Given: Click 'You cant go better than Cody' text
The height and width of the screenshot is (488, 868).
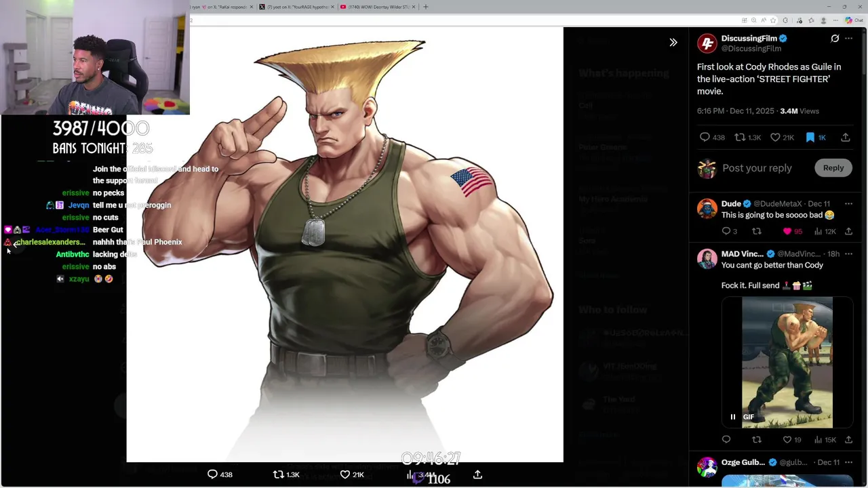Looking at the screenshot, I should [x=772, y=265].
